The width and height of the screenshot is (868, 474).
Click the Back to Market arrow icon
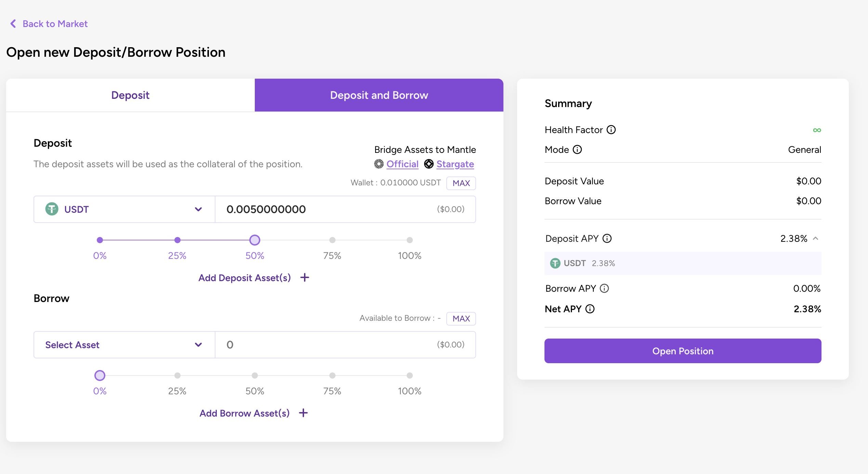[13, 24]
